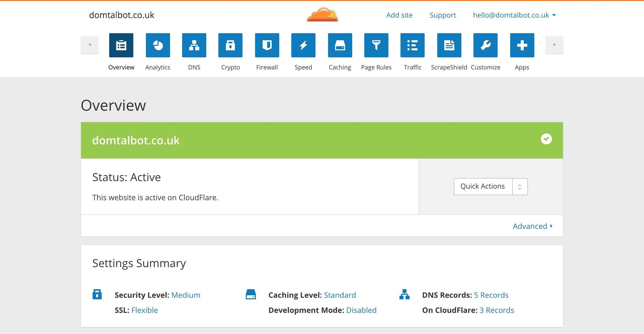This screenshot has width=644, height=334.
Task: Open the Caching drive icon
Action: (x=340, y=45)
